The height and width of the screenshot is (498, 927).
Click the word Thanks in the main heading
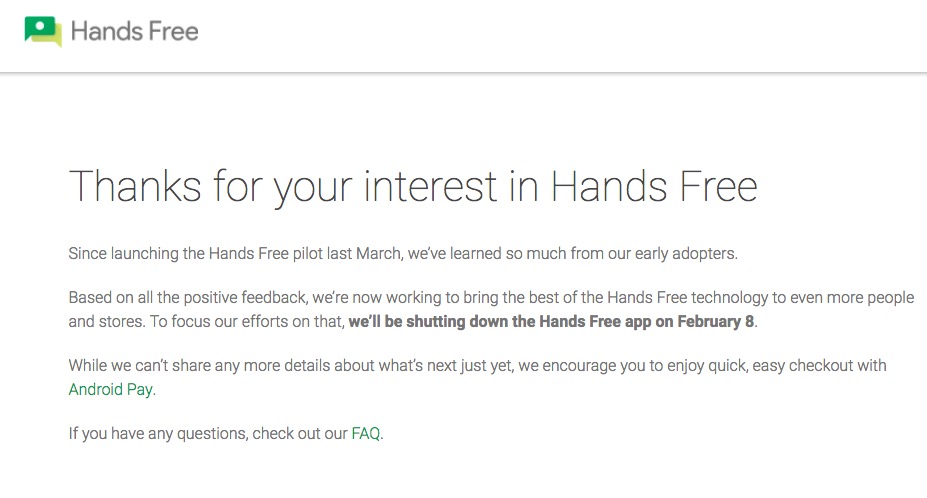(x=130, y=187)
